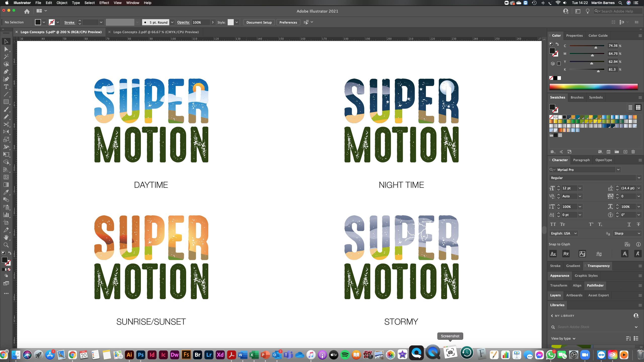644x362 pixels.
Task: Select the Zoom tool
Action: tap(6, 245)
